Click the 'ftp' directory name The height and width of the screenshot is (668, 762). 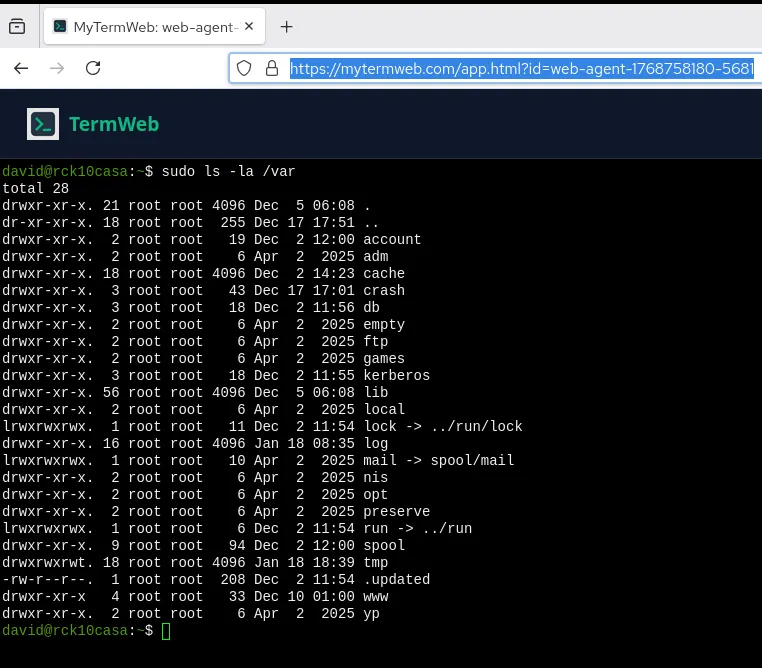pyautogui.click(x=376, y=342)
